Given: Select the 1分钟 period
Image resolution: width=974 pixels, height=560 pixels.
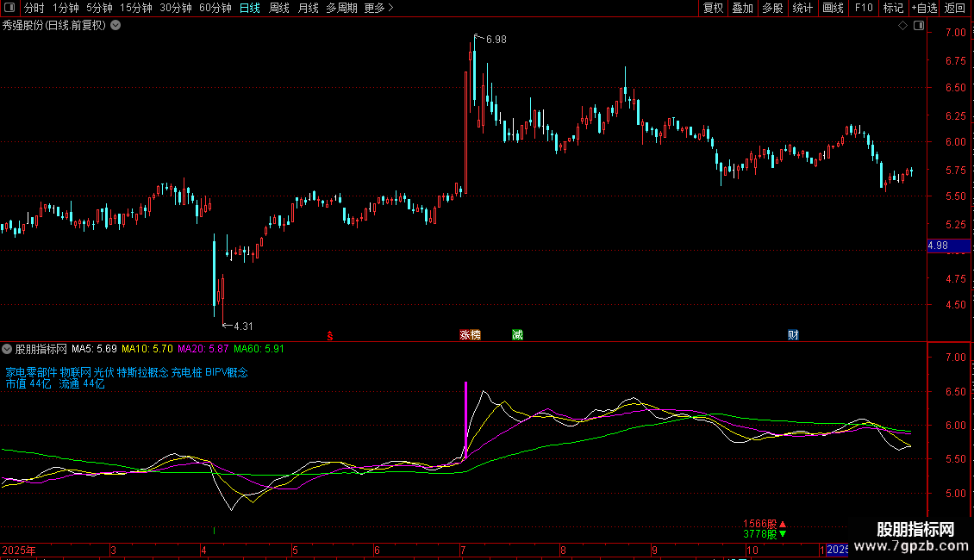Looking at the screenshot, I should [66, 8].
